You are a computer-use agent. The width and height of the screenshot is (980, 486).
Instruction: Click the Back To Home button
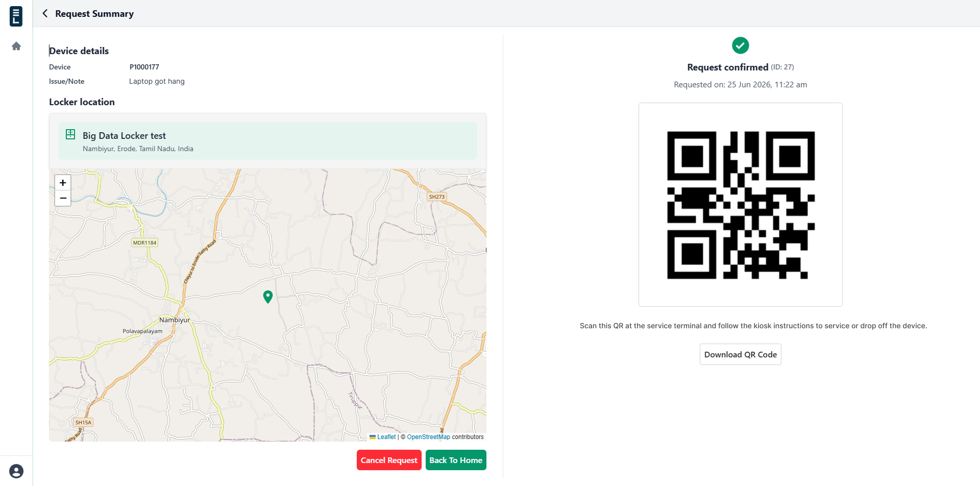click(456, 460)
